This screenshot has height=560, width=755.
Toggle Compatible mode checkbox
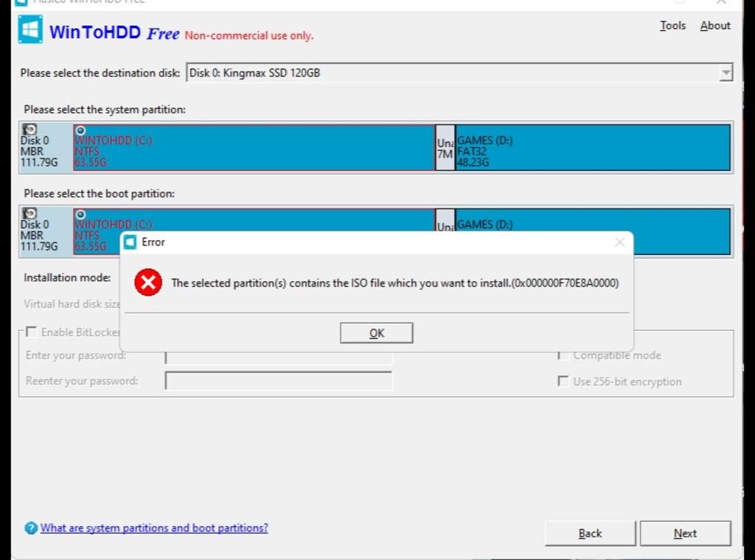pos(563,356)
